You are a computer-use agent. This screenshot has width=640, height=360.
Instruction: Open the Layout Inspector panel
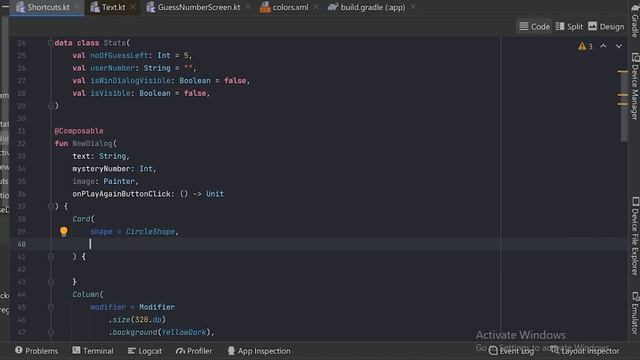tap(584, 351)
